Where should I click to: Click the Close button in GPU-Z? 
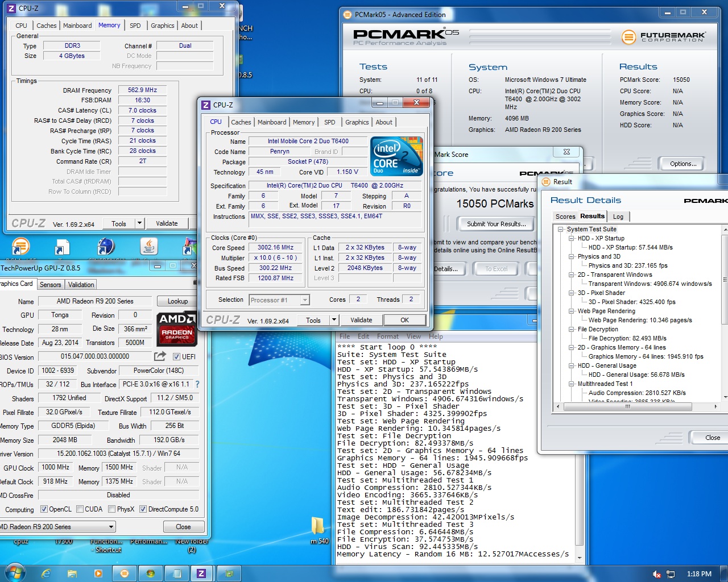click(x=183, y=527)
